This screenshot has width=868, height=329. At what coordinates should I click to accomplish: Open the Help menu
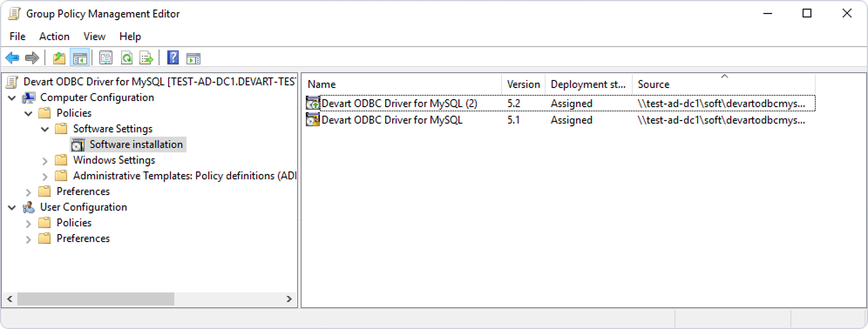130,37
